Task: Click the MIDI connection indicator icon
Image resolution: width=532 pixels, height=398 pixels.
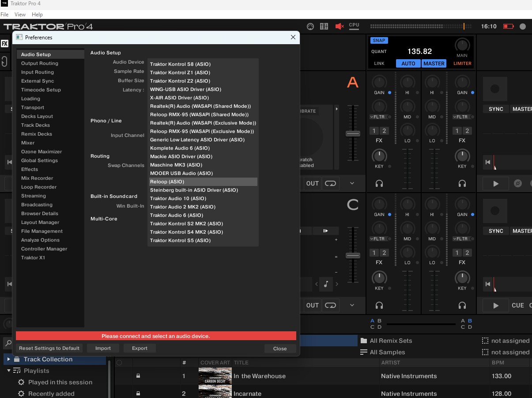Action: click(310, 26)
